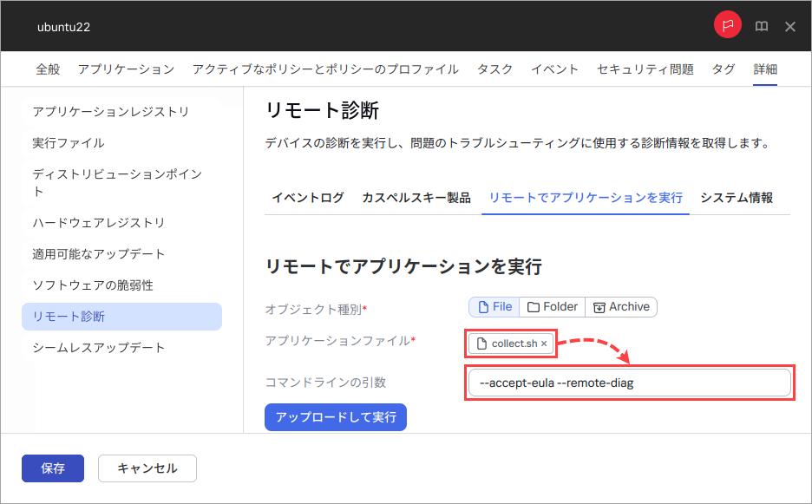Open アプリケーションレジストリ in sidebar

[121, 111]
